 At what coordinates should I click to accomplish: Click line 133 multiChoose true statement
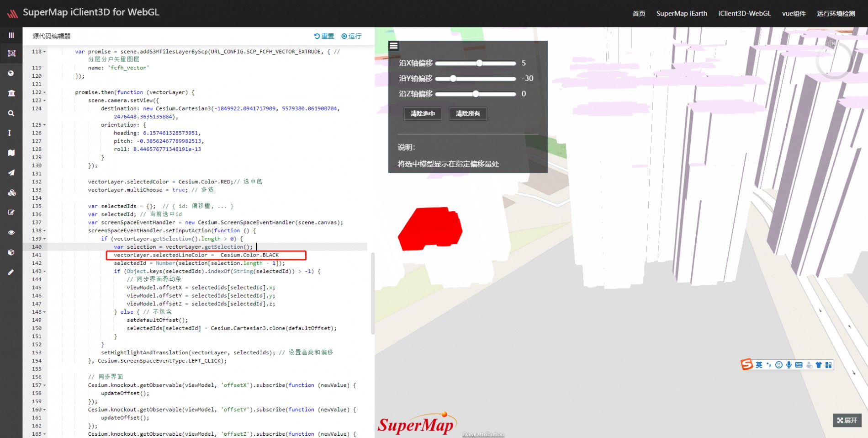(137, 190)
